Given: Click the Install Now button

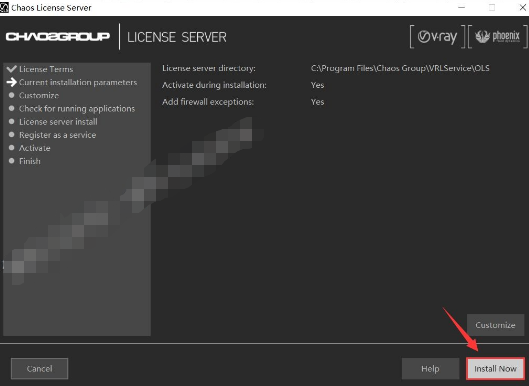Looking at the screenshot, I should click(495, 368).
